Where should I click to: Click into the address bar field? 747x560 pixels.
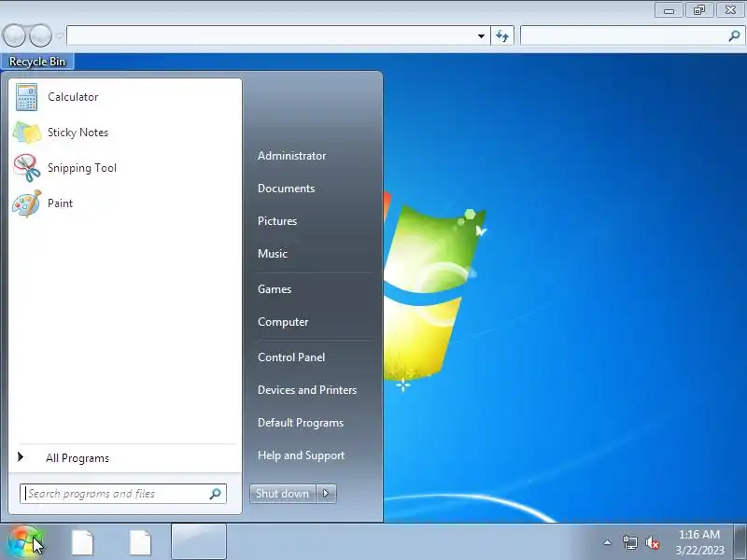click(272, 35)
